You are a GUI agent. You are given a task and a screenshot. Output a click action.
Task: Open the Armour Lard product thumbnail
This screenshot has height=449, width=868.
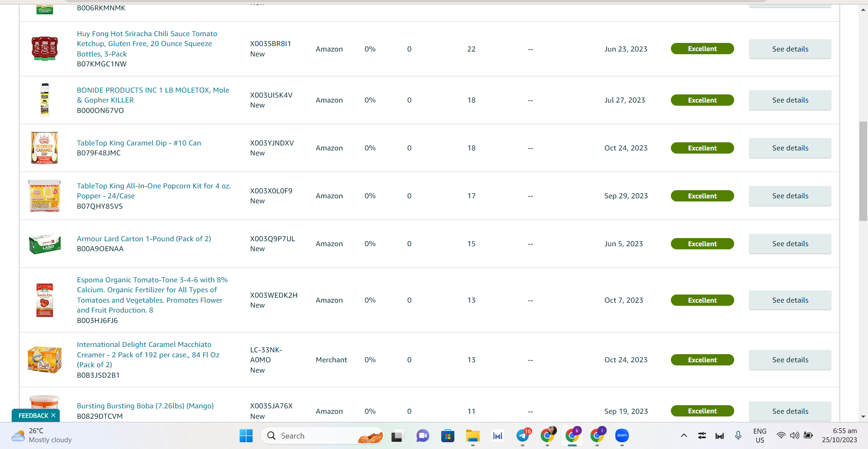pos(45,243)
